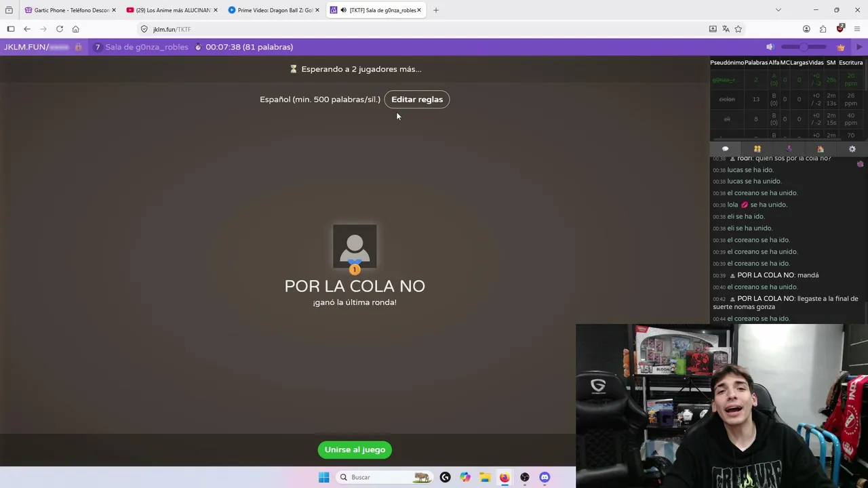
Task: Click the site security shield icon
Action: coord(144,29)
